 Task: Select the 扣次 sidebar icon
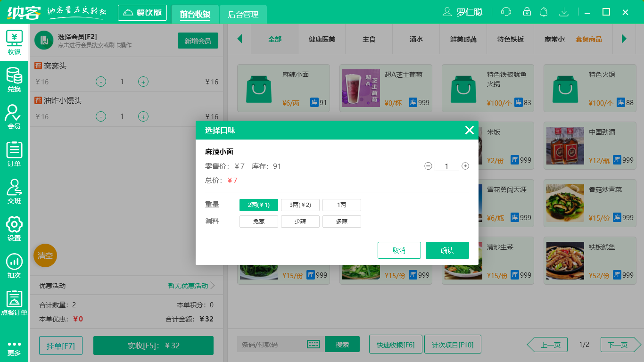click(14, 265)
